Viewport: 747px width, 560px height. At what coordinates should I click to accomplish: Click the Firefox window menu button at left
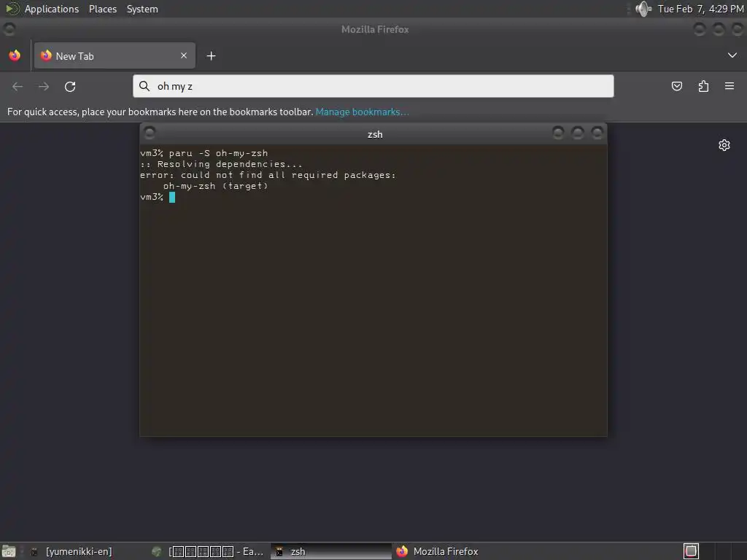tap(9, 29)
